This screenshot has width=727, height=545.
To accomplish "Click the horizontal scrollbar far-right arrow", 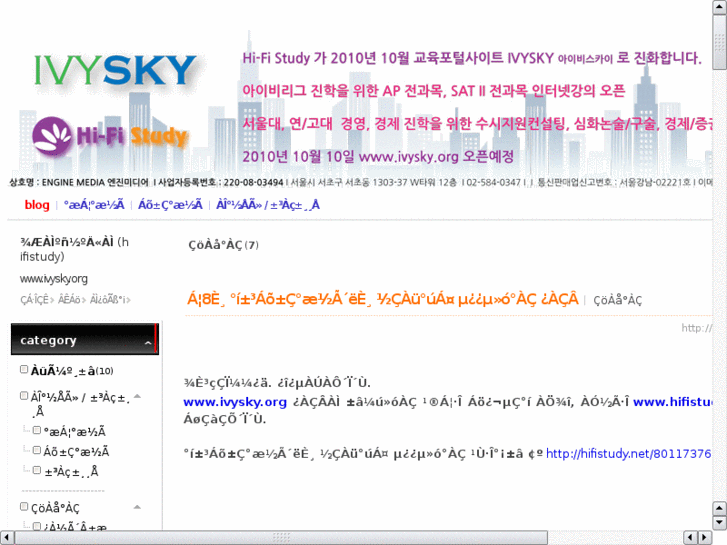I will tap(705, 537).
